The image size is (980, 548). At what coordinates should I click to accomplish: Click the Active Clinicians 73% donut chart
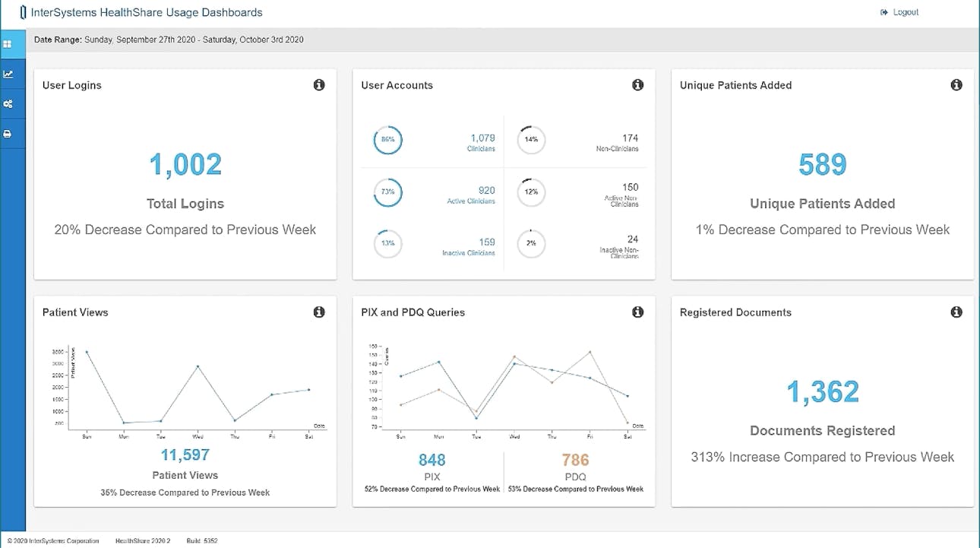click(x=387, y=192)
